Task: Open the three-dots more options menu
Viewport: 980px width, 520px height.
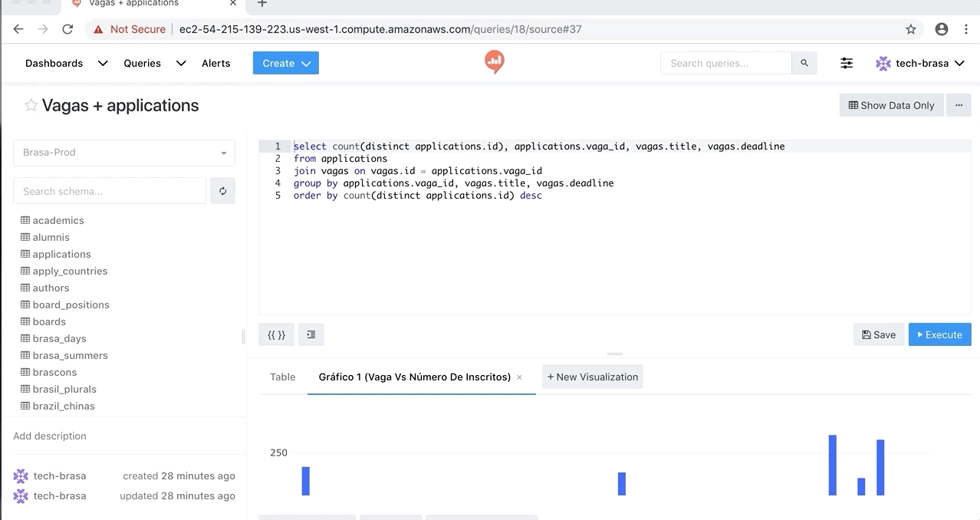Action: tap(959, 105)
